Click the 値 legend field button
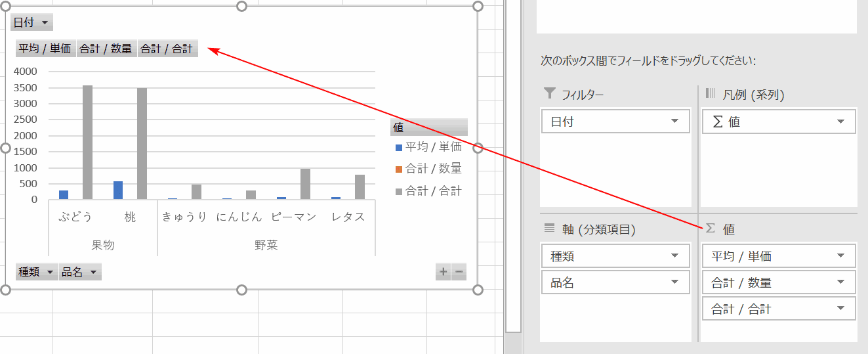868x354 pixels. [429, 127]
